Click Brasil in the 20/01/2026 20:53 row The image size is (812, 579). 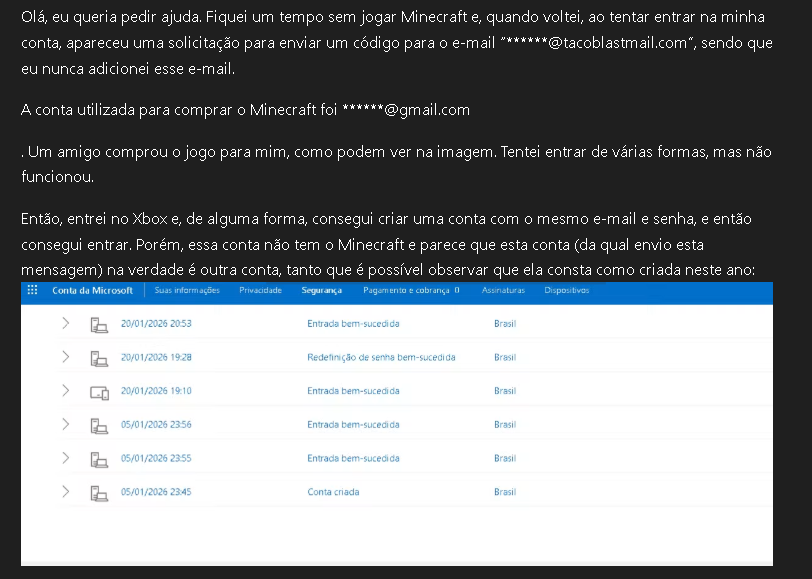(x=505, y=324)
